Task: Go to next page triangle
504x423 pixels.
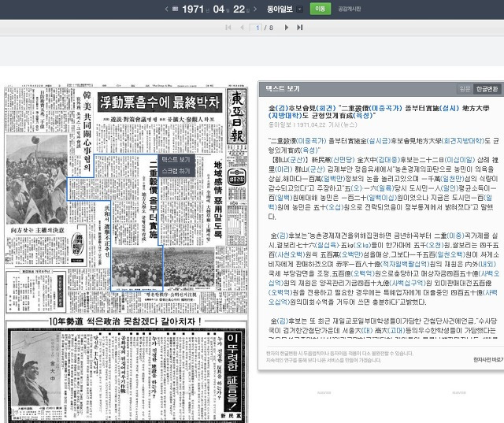Action: 287,28
